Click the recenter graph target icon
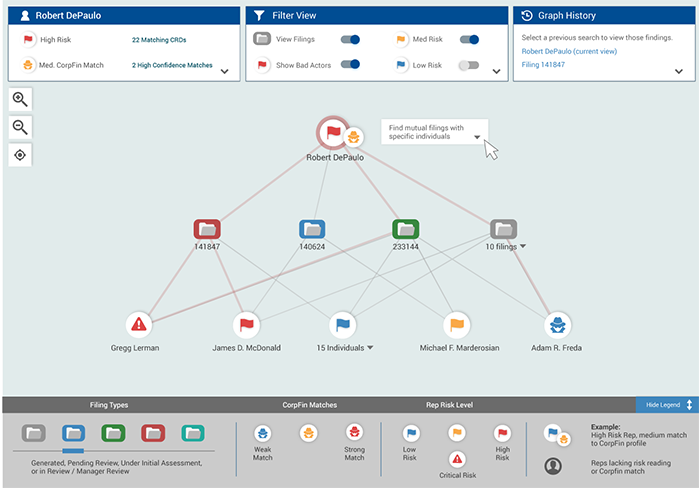Screen dimensions: 700x488 (20, 155)
